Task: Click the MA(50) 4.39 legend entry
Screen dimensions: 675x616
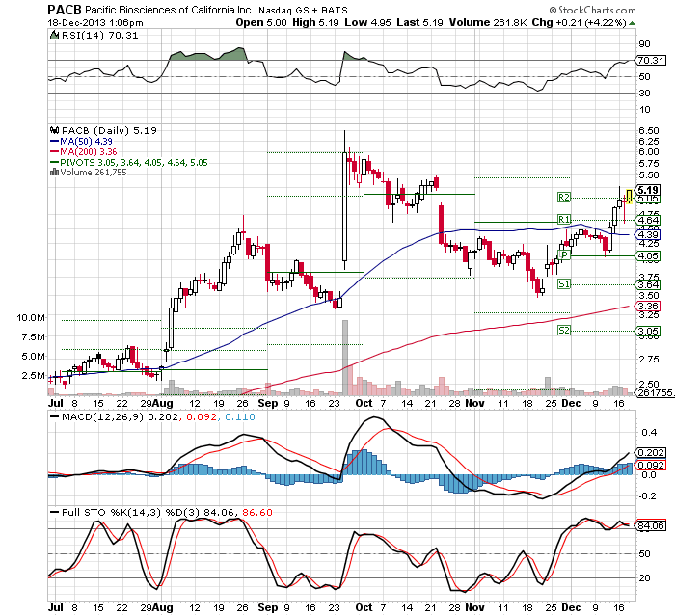Action: pos(81,141)
